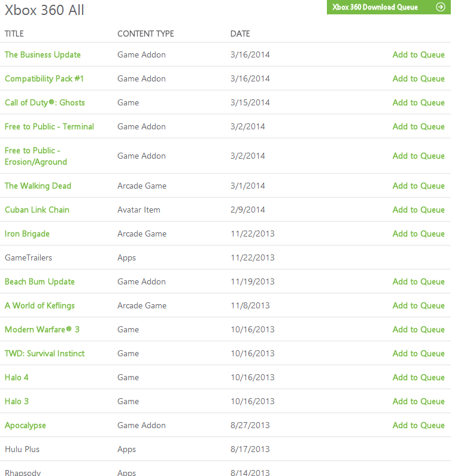Open the Cuban Link Chain avatar item
The height and width of the screenshot is (476, 458).
(37, 210)
